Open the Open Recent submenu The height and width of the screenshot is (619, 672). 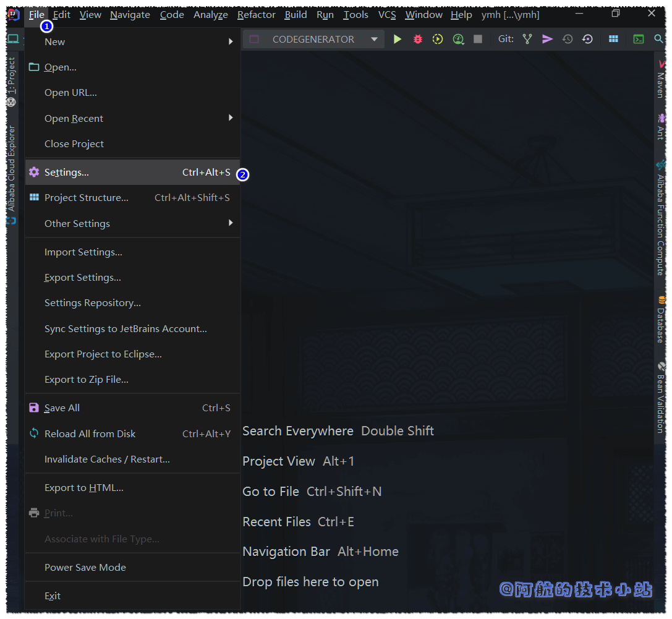click(x=93, y=118)
